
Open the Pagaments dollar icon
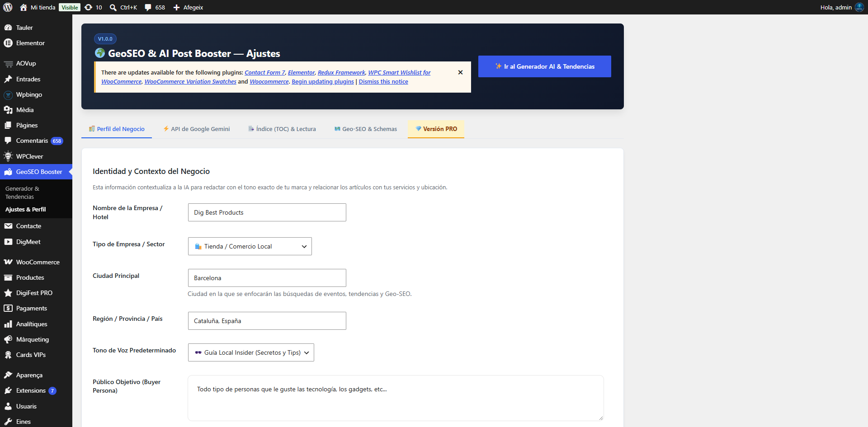[x=8, y=308]
